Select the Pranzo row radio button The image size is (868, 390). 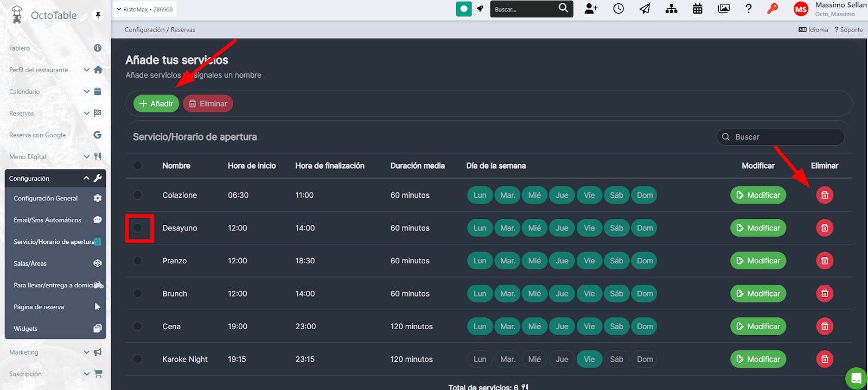tap(137, 261)
